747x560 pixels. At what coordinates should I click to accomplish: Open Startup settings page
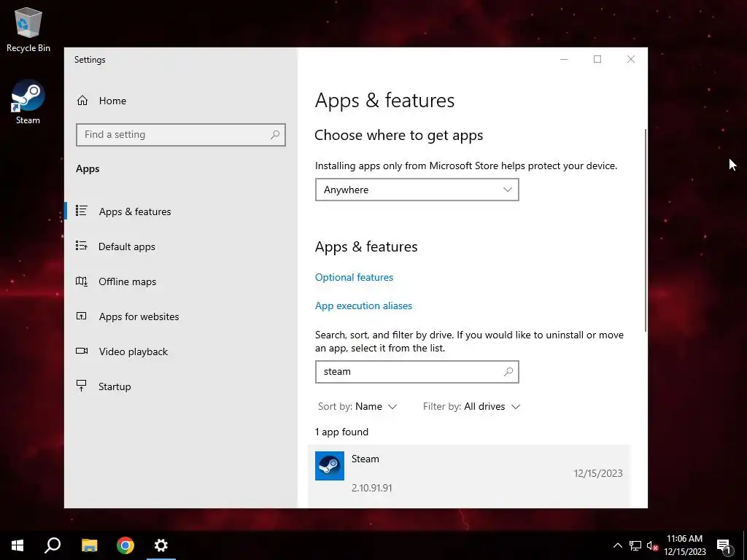[x=181, y=386]
